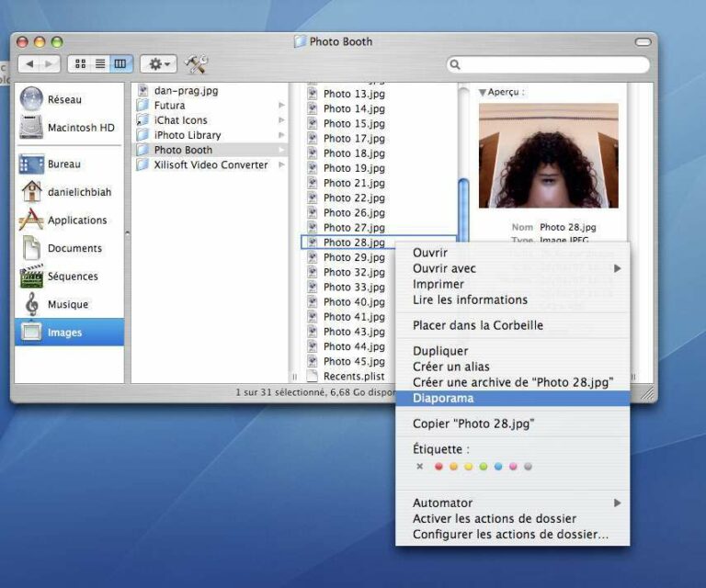Pick the red label color dot
The image size is (706, 588).
coord(438,467)
